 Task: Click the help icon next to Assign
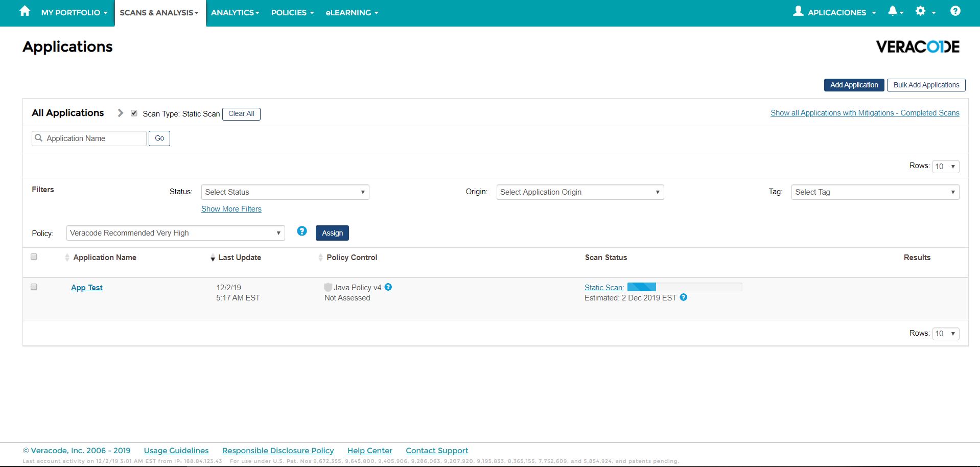click(x=302, y=231)
